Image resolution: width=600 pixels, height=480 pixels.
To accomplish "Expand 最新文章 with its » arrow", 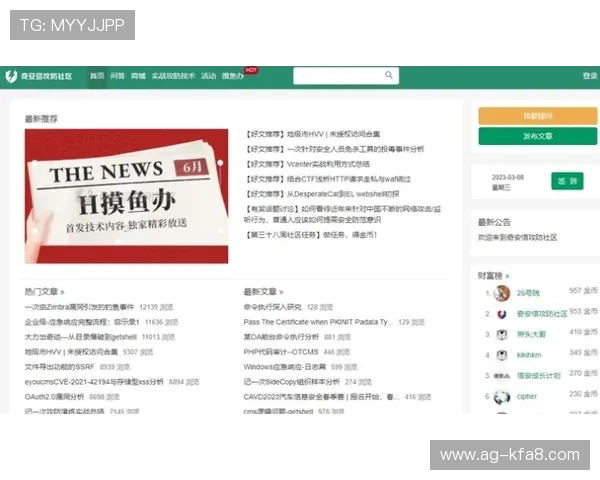I will click(x=281, y=292).
